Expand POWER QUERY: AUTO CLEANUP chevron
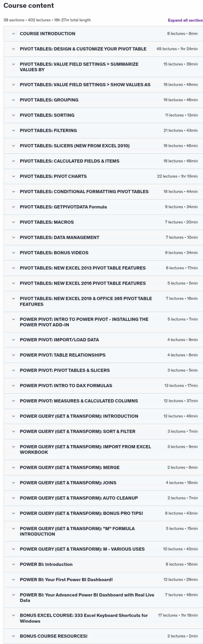The width and height of the screenshot is (203, 644). point(14,498)
